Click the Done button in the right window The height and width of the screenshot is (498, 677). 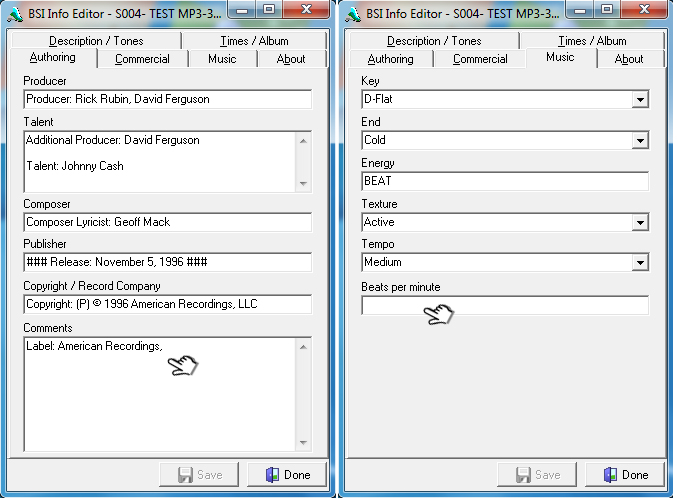click(x=625, y=475)
